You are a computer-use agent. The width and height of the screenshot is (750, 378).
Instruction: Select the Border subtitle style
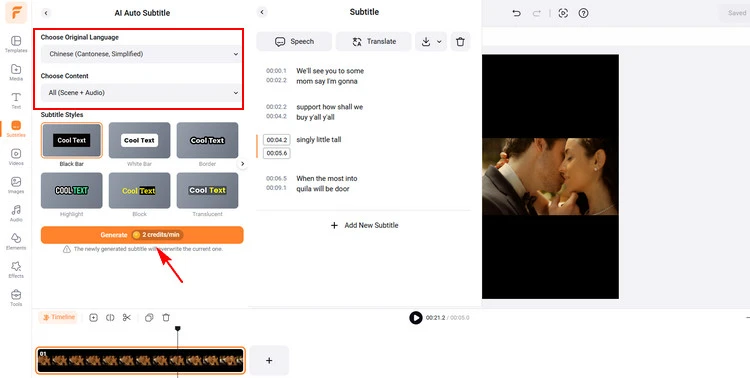coord(207,140)
